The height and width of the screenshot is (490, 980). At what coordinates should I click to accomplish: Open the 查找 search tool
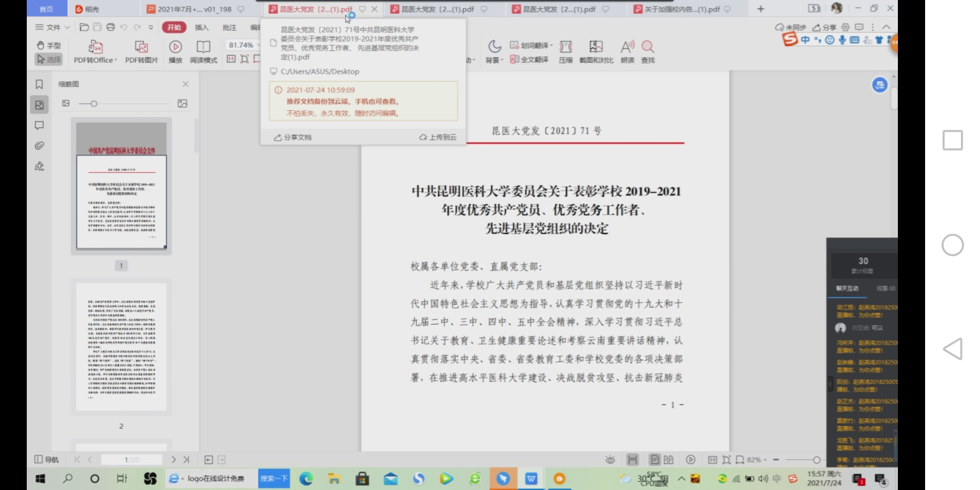[x=647, y=51]
